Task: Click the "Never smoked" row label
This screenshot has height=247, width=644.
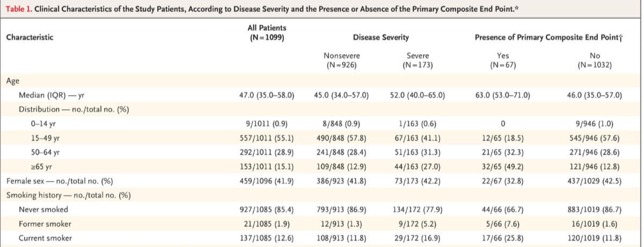Action: tap(43, 209)
